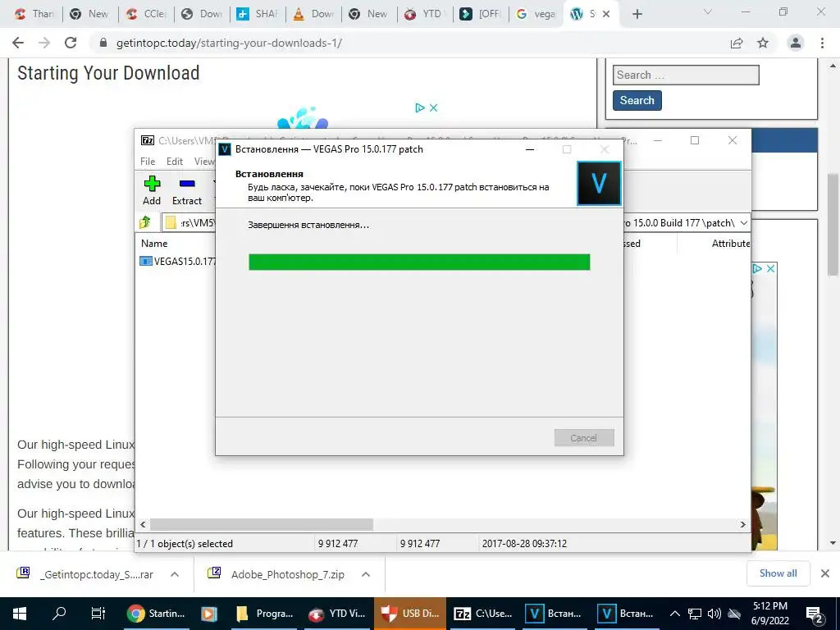Click the VEGAS Pro logo in installer header
Screen dimensions: 840x630
599,184
